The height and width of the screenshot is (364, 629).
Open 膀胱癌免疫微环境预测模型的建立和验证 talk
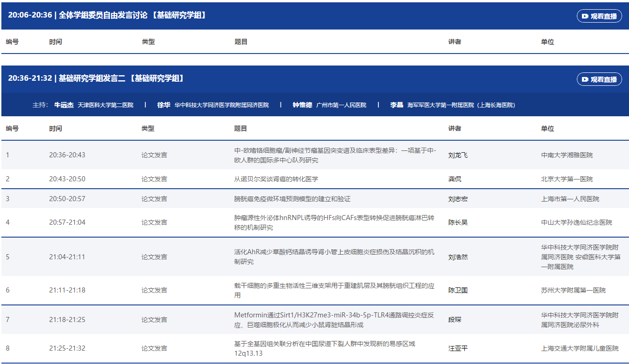click(x=292, y=199)
